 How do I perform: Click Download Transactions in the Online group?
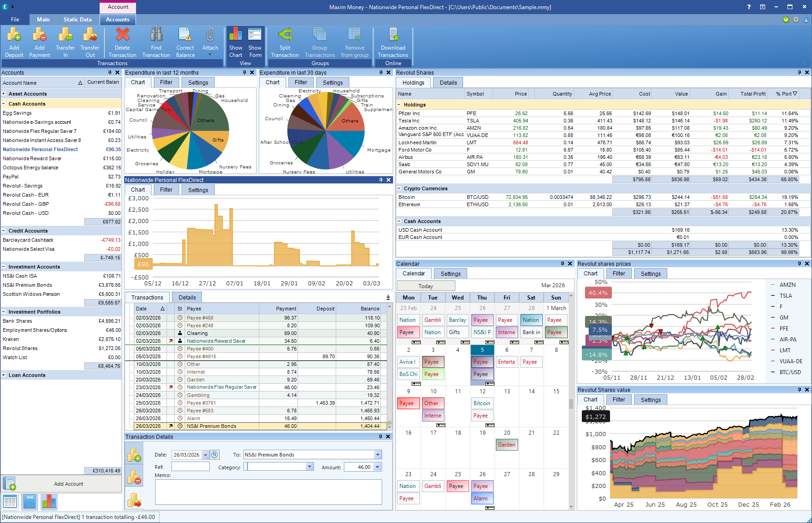(393, 41)
